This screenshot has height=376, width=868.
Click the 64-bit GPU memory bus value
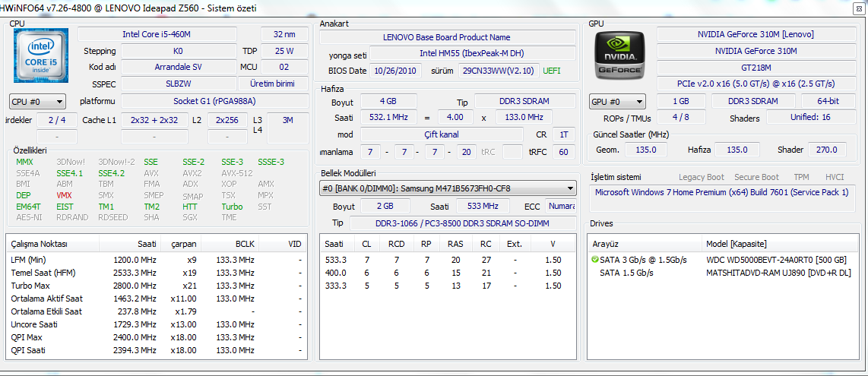[828, 101]
